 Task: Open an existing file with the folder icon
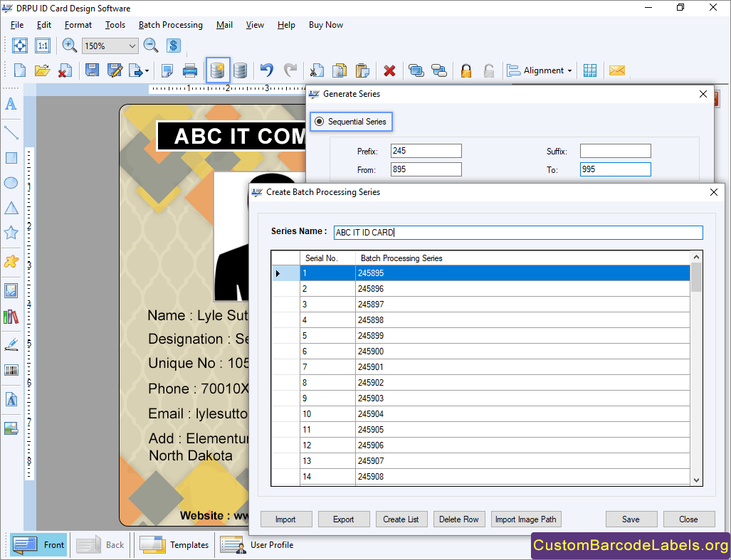click(42, 70)
